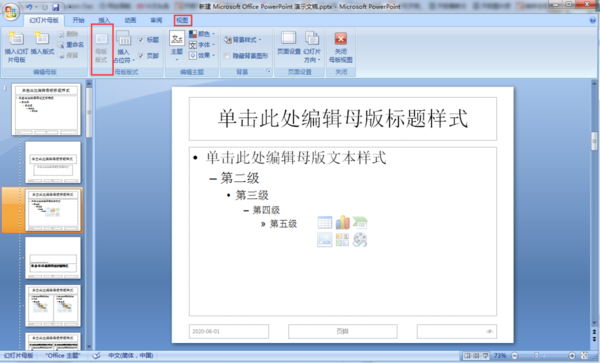Screen dimensions: 600x363
Task: Open the 字体 (Fonts) dropdown
Action: (x=202, y=45)
